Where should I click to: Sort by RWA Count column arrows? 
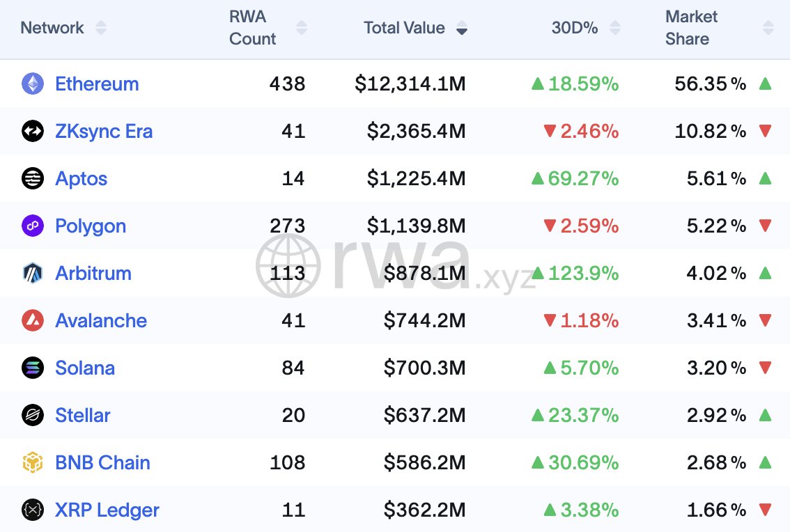[x=301, y=28]
